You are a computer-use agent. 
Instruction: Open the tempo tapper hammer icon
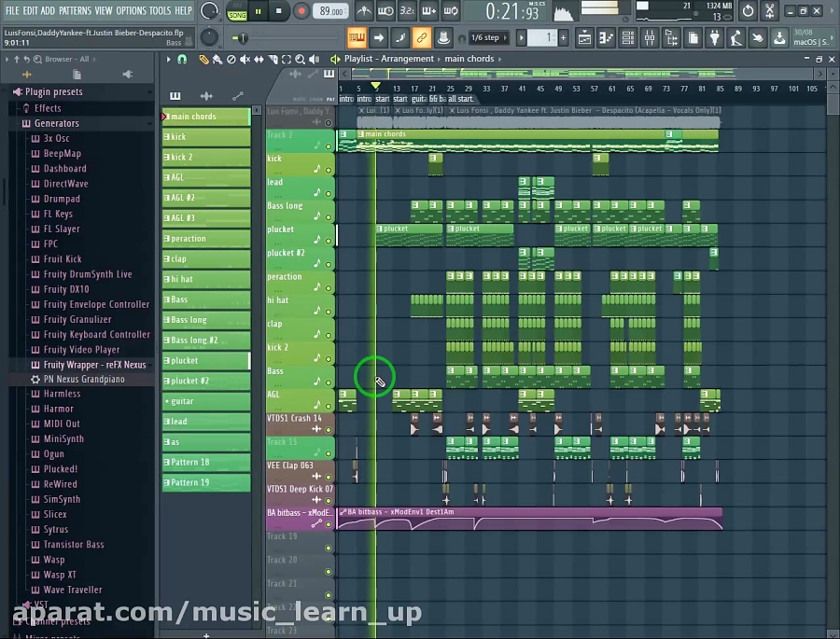point(736,38)
